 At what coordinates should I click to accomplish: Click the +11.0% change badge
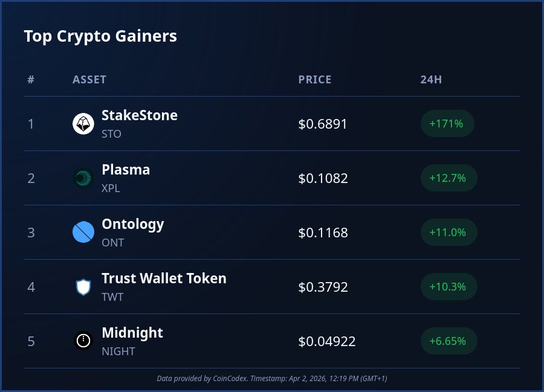click(448, 233)
